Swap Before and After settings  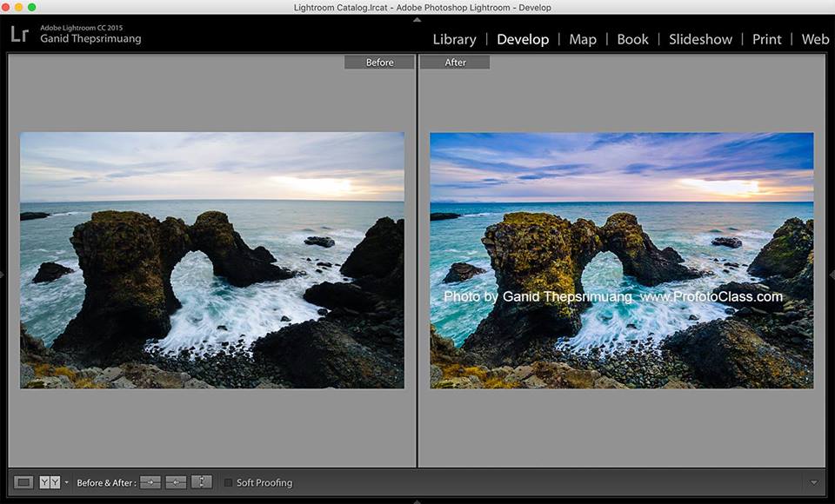(x=201, y=482)
